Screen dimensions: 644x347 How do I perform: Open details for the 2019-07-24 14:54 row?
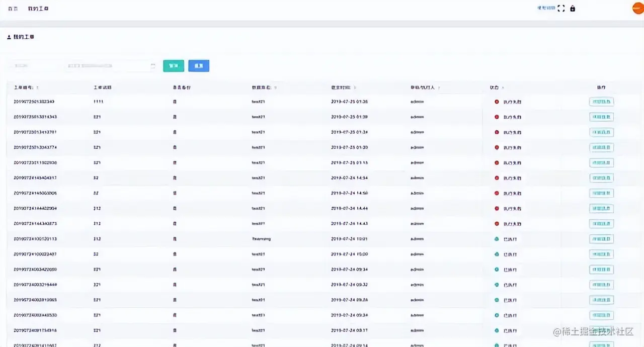point(601,178)
